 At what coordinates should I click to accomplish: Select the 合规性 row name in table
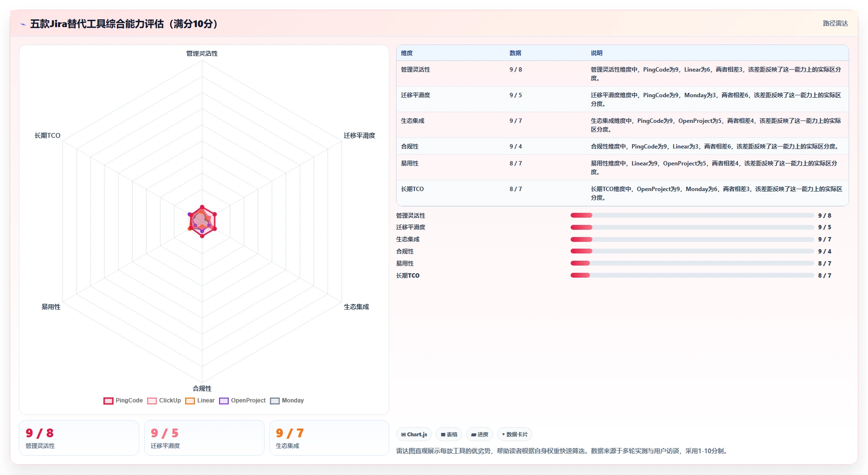pyautogui.click(x=410, y=147)
